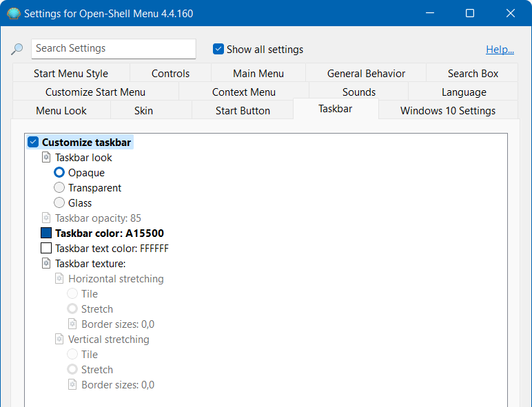
Task: Click the icon beside Horizontal stretching
Action: [x=59, y=279]
